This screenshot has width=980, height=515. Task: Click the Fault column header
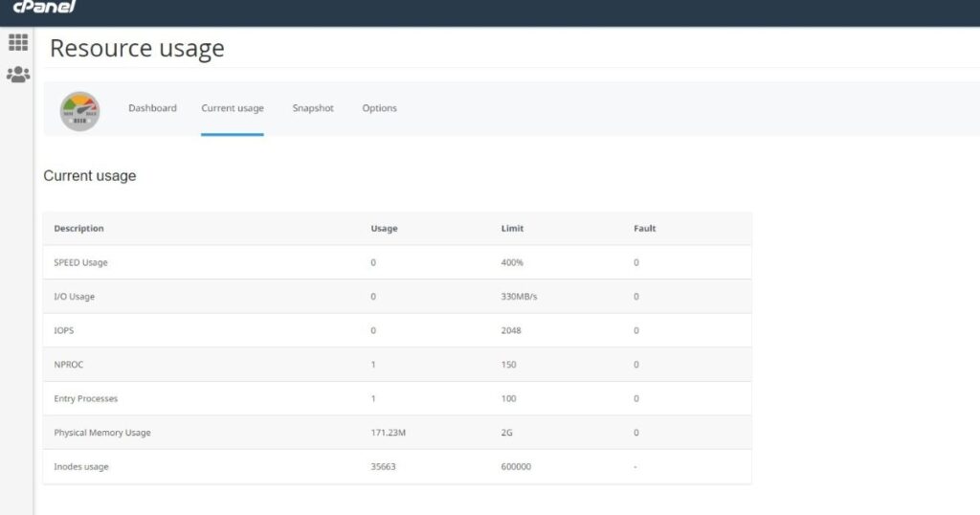[x=644, y=229]
